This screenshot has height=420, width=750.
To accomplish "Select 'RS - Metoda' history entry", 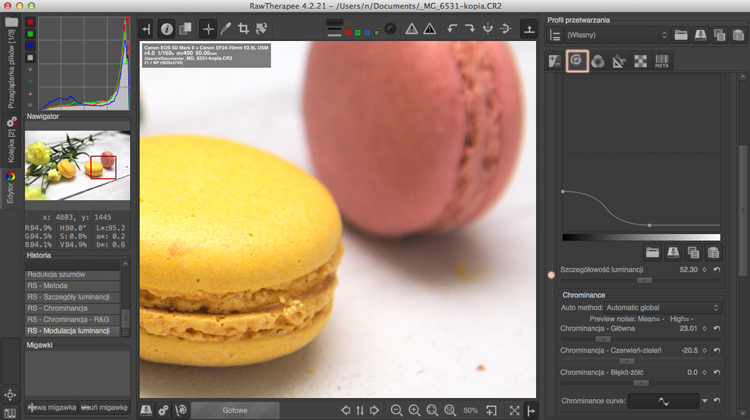I will pos(72,286).
